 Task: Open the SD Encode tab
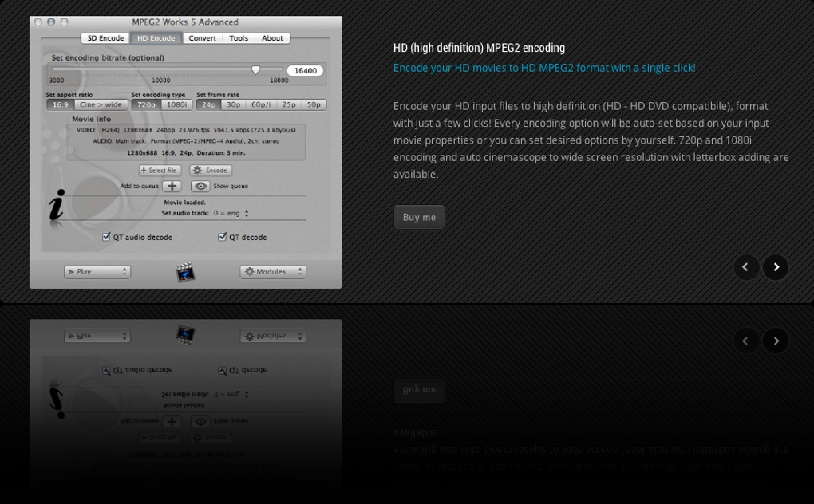[105, 38]
